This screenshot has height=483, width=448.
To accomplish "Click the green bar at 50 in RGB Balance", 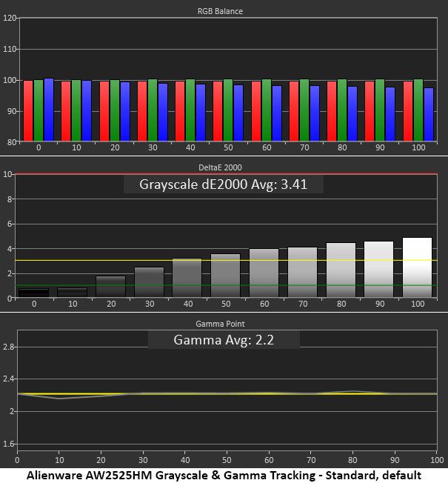I will coord(228,110).
